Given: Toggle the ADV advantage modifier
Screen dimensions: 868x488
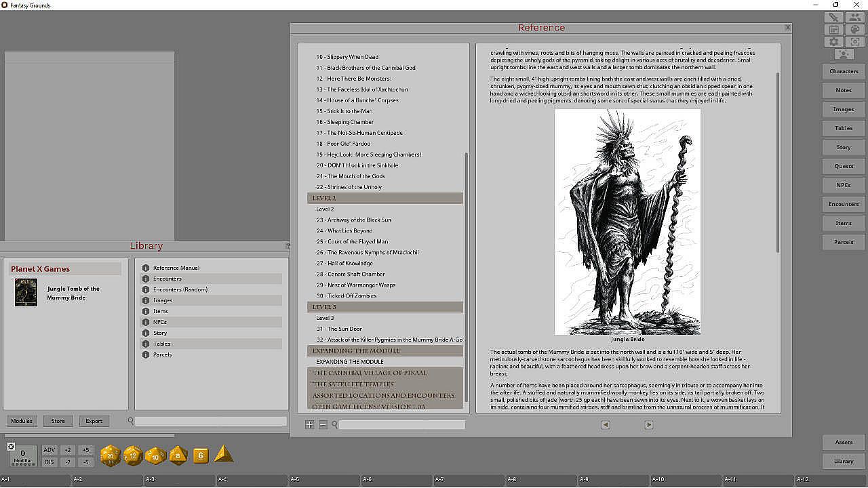Looking at the screenshot, I should click(x=50, y=450).
